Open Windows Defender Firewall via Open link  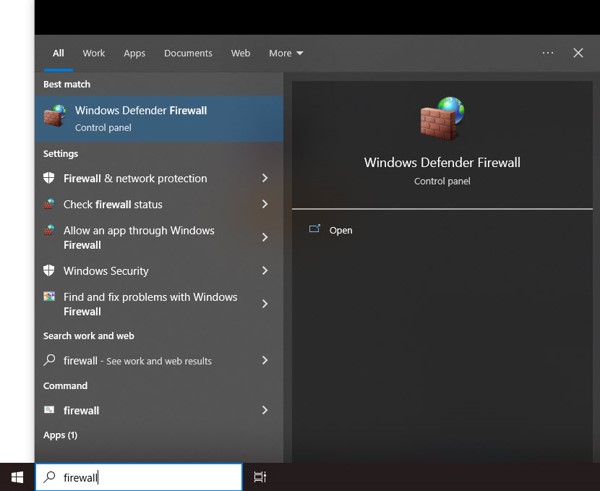[x=340, y=230]
